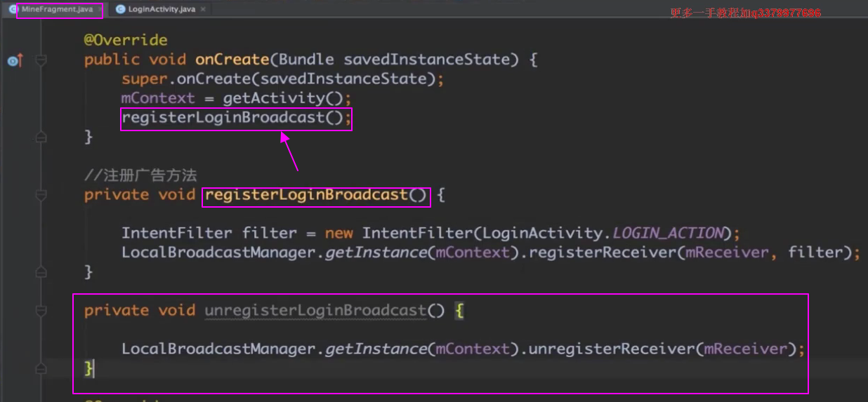
Task: Collapse the unregisterLoginBroadcast method fold marker
Action: pyautogui.click(x=41, y=310)
